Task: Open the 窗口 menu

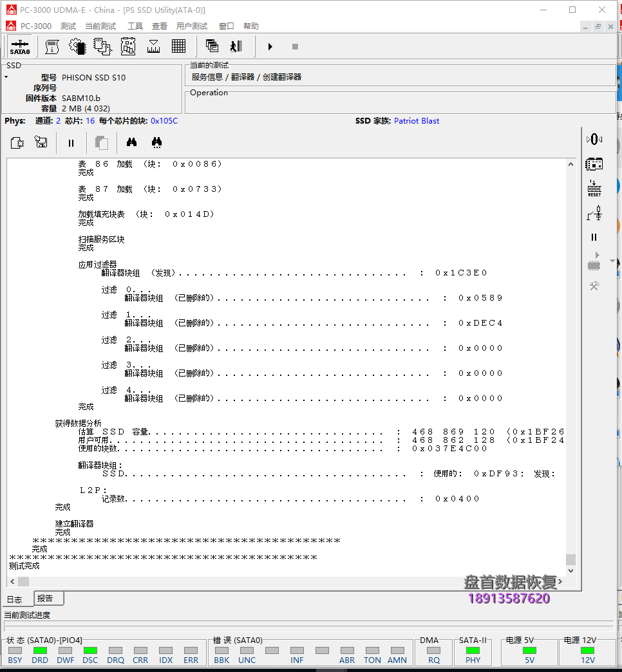Action: [227, 26]
